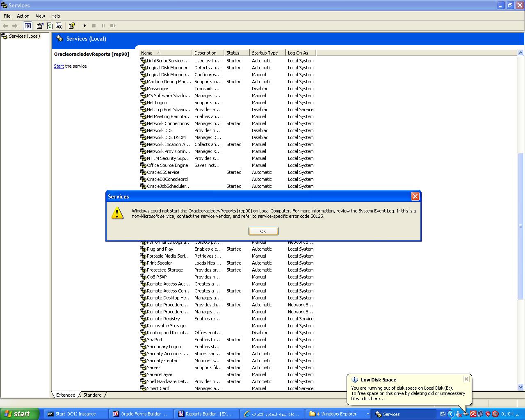
Task: Click the Avira antivirus tray icon
Action: pos(473,414)
